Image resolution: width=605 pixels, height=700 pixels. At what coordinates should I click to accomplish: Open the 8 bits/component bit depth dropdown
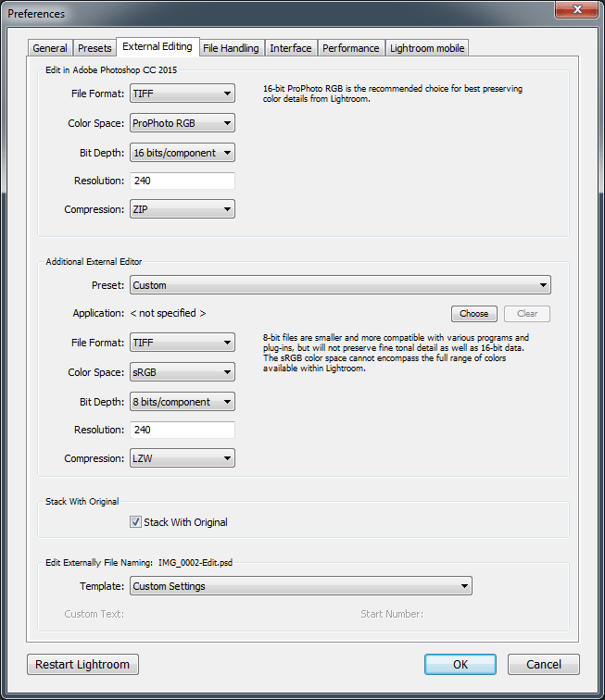[x=183, y=402]
